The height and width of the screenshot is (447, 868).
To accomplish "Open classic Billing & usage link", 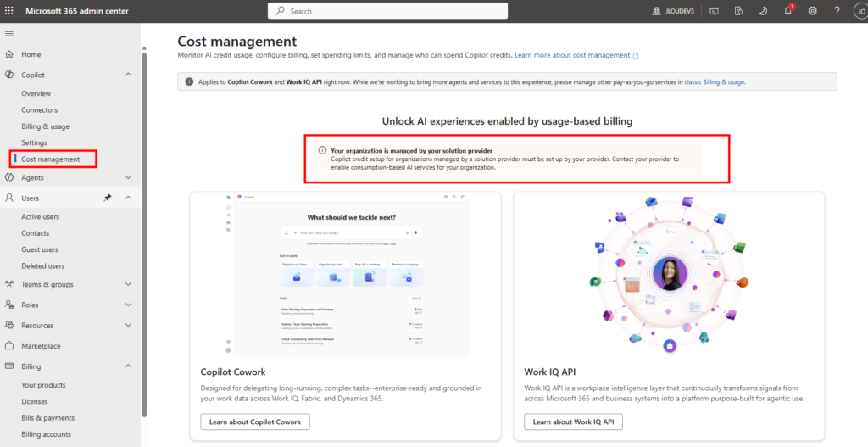I will 715,82.
